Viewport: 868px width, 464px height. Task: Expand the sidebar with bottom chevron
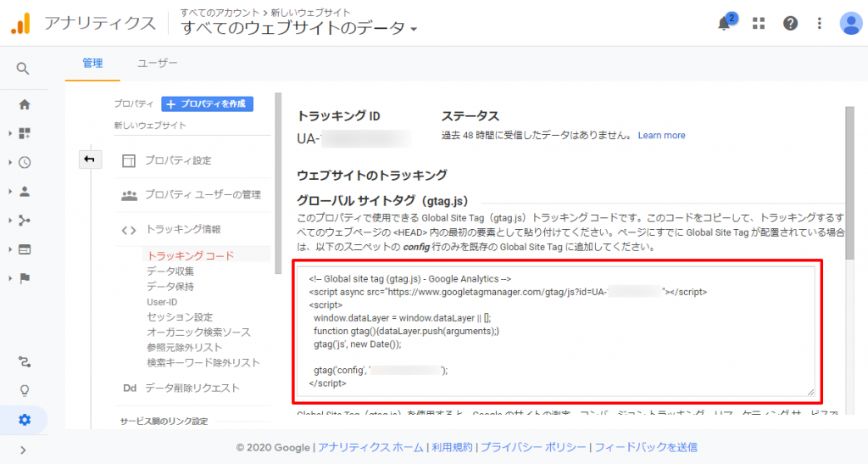pos(23,450)
